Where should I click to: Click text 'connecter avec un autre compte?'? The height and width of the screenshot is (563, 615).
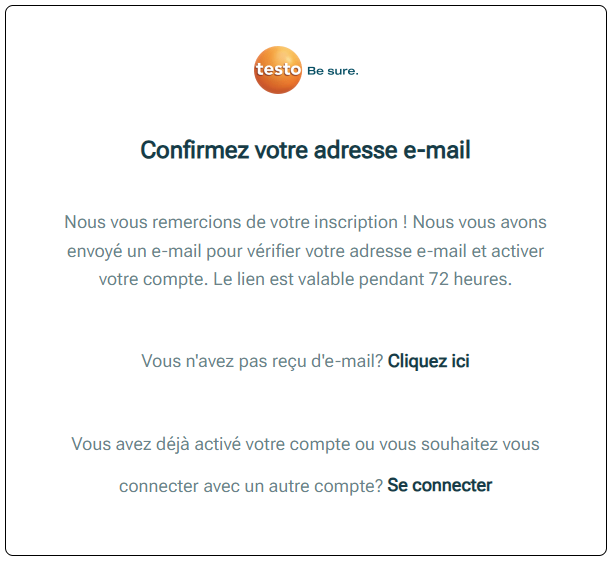[x=251, y=486]
